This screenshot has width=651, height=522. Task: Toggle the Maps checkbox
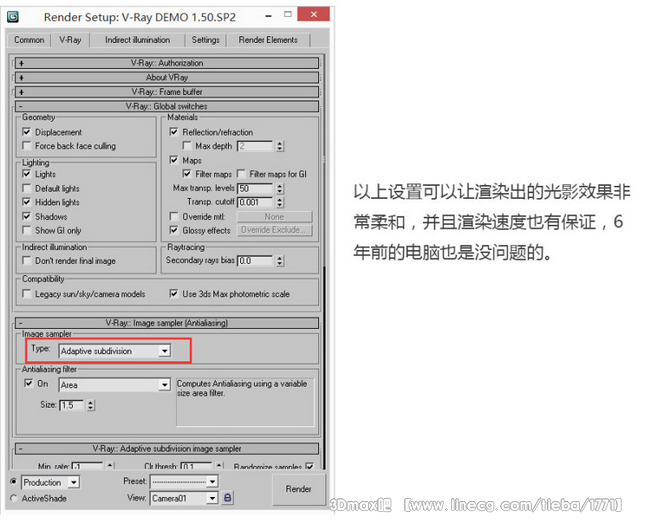pos(174,160)
